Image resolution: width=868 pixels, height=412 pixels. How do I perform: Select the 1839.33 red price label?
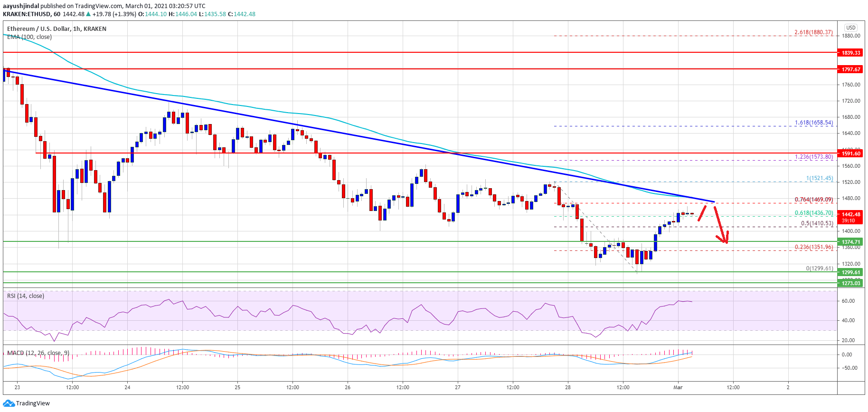tap(851, 53)
